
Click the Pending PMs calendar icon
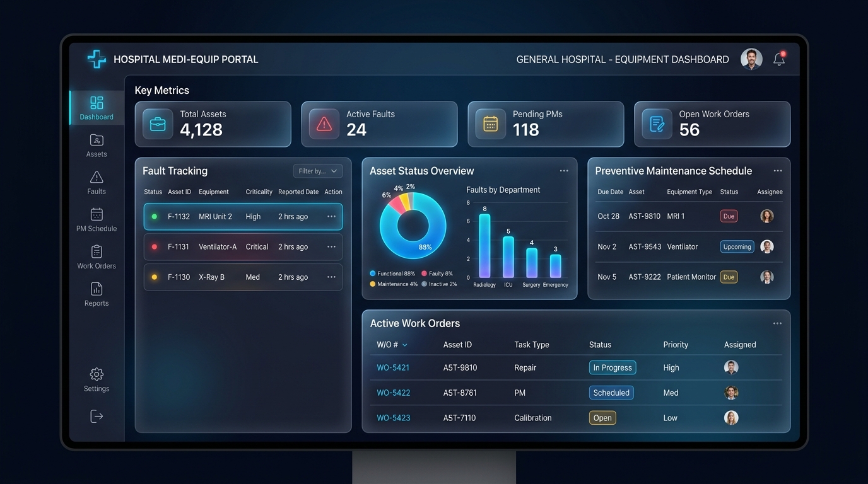[x=490, y=124]
